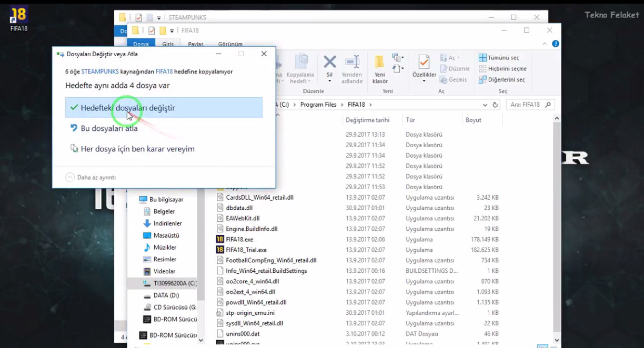Click the Yeni klasör icon
This screenshot has height=348, width=644.
380,62
